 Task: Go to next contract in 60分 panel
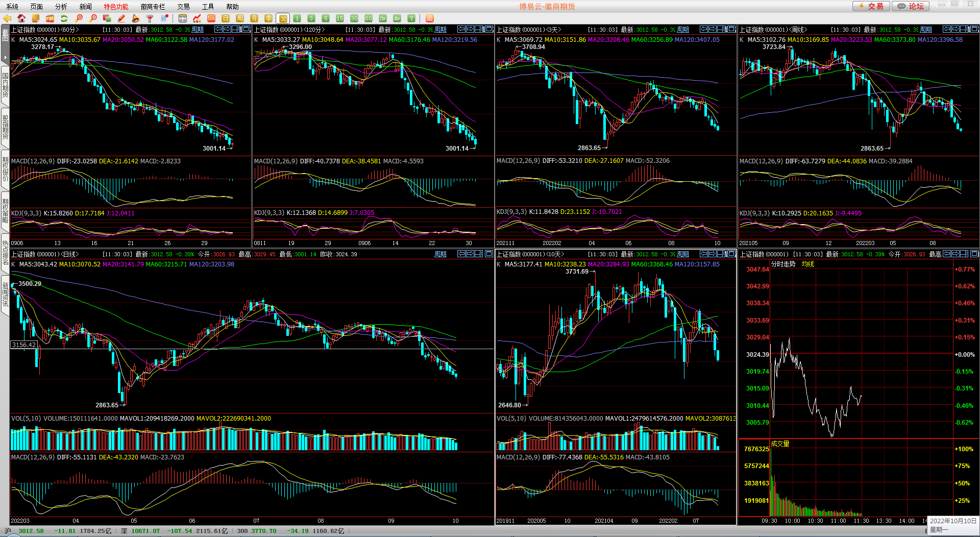pyautogui.click(x=227, y=29)
